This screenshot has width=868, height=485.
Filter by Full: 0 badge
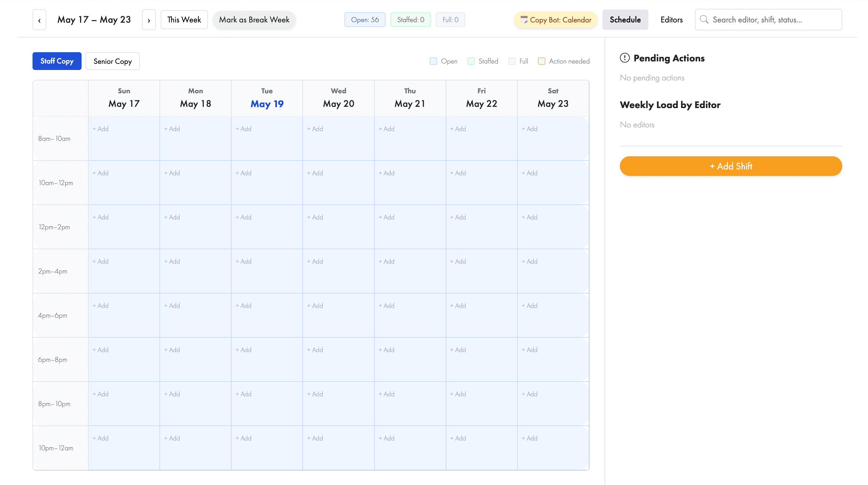[x=450, y=20]
